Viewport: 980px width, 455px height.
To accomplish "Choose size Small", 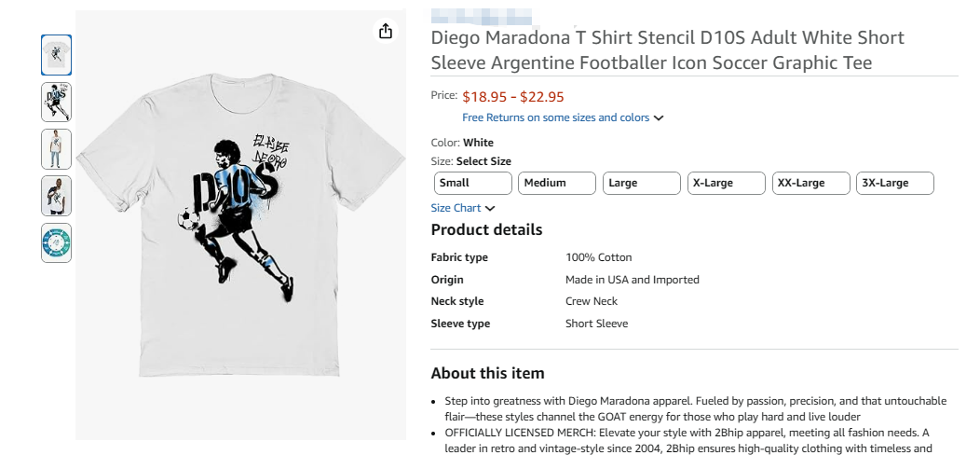I will tap(473, 183).
